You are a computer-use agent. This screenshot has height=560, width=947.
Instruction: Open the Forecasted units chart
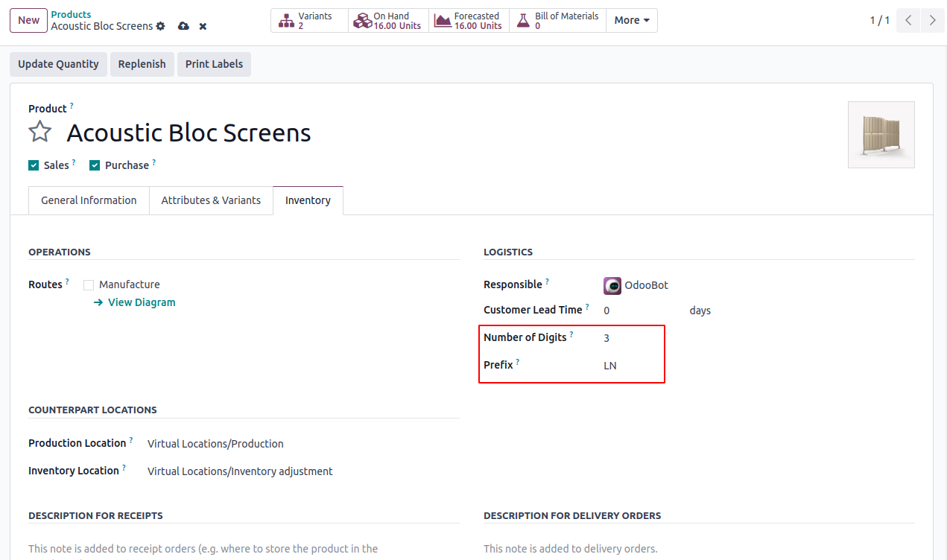click(x=469, y=20)
